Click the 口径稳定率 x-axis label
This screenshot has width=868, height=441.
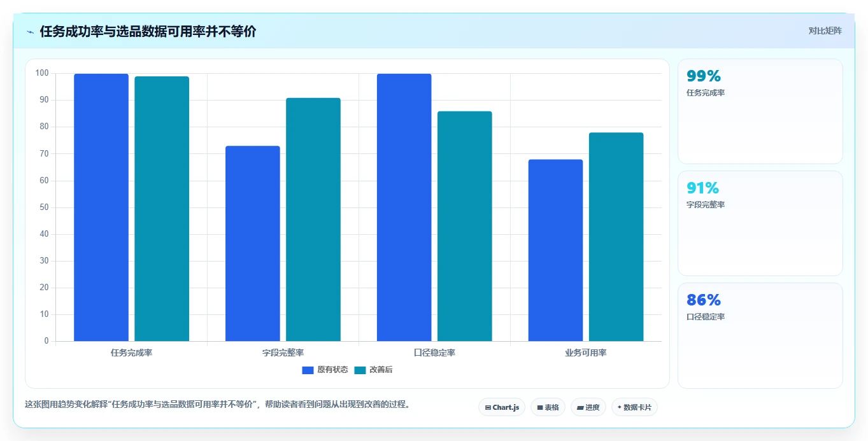coord(434,353)
